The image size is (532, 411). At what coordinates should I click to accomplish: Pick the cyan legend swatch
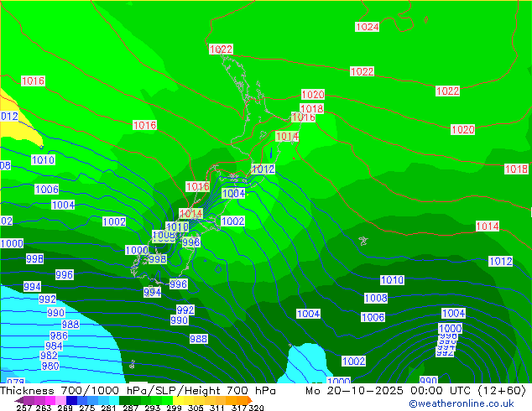(114, 400)
